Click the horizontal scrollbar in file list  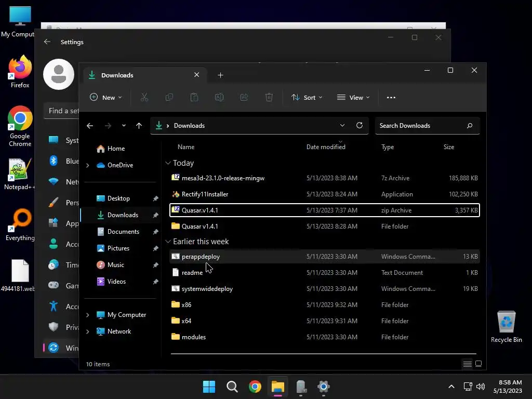point(323,353)
